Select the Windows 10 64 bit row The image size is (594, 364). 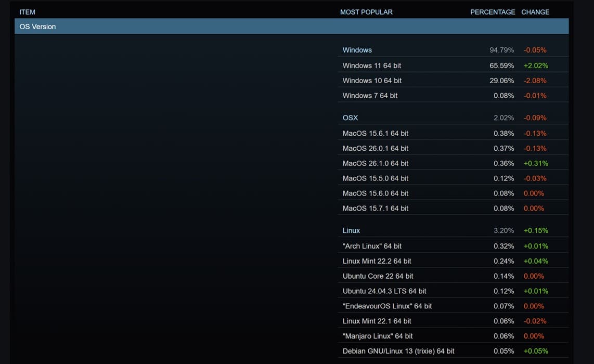372,81
